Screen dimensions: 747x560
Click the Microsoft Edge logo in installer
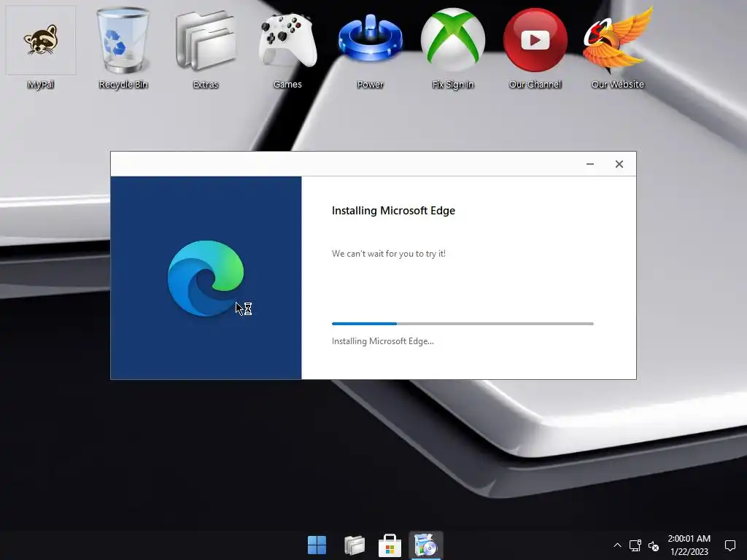[206, 278]
